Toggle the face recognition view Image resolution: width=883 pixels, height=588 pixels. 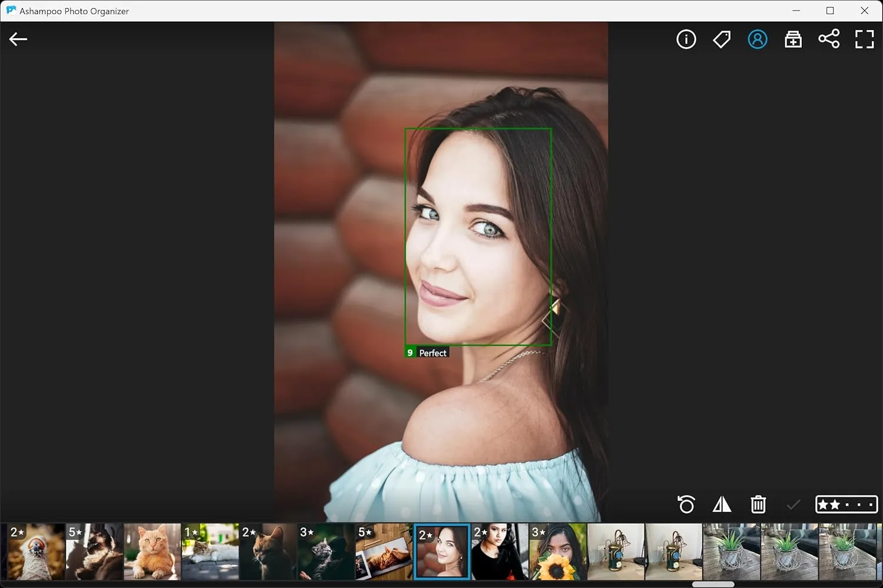758,39
